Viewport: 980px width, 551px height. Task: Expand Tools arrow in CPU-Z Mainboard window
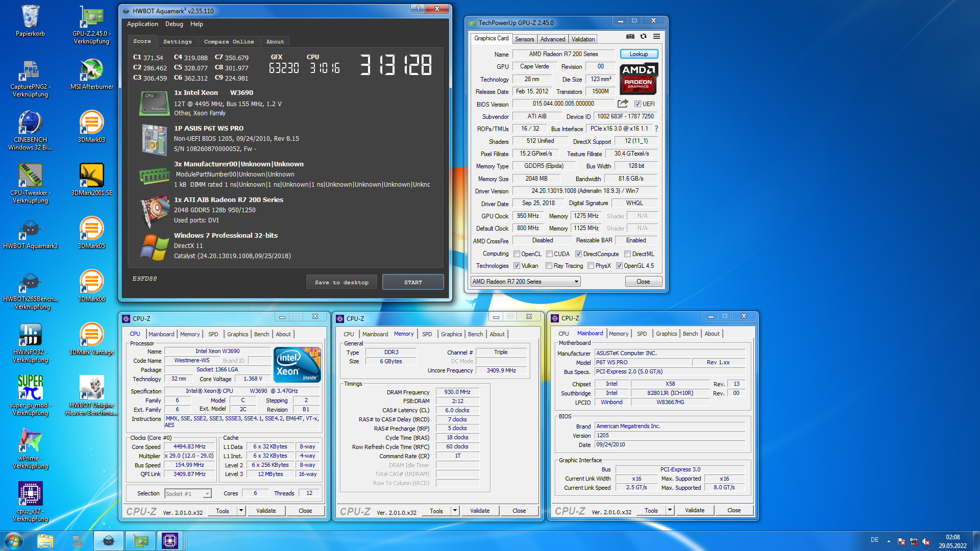click(x=670, y=510)
